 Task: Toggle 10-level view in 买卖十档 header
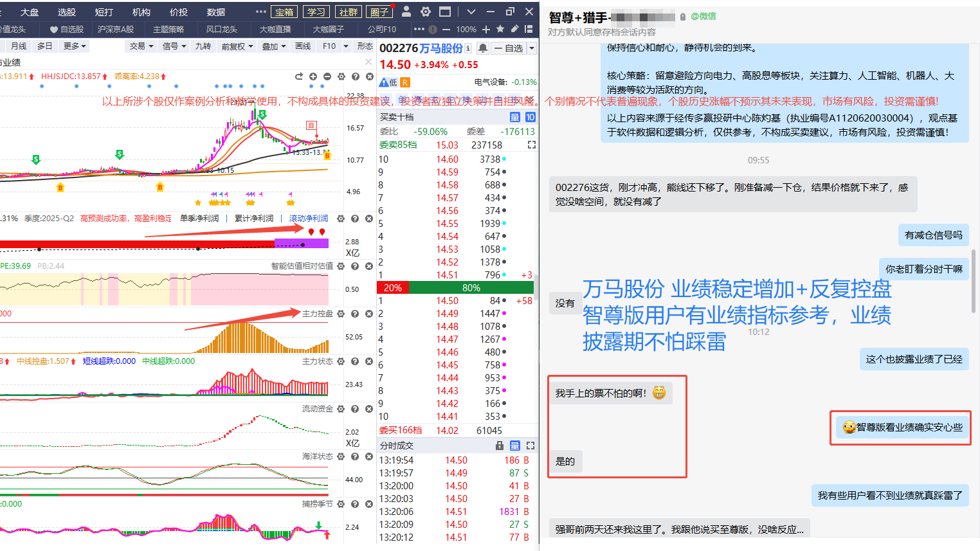(x=530, y=117)
